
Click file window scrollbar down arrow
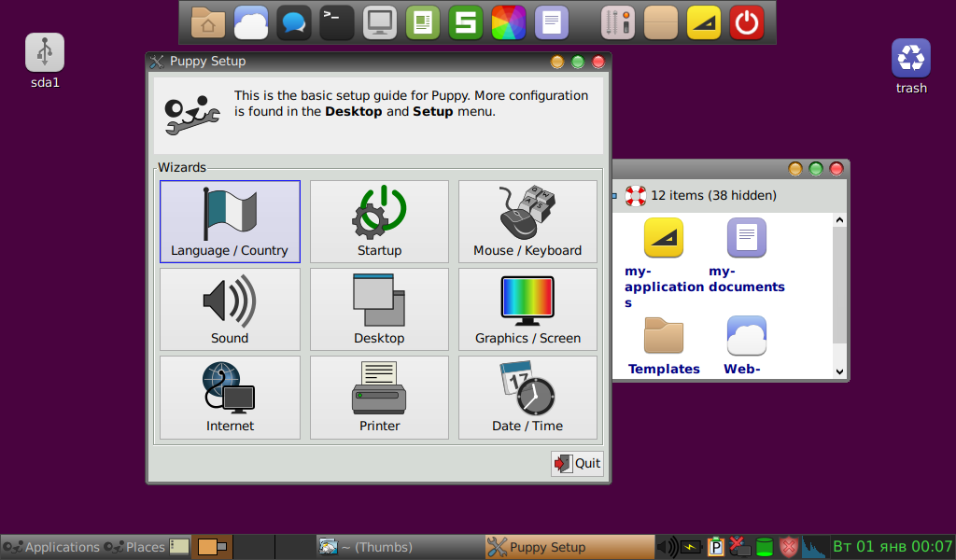click(839, 371)
